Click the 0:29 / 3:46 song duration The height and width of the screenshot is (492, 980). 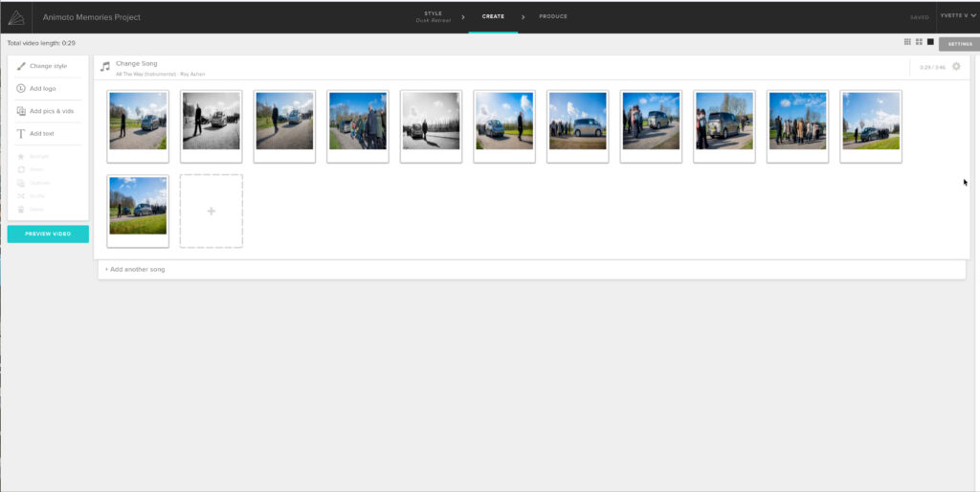(x=932, y=67)
